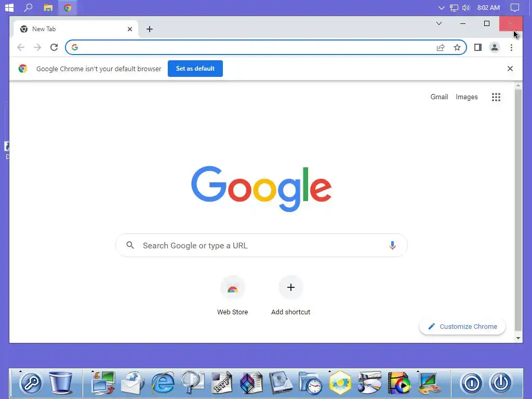Screen dimensions: 532x399
Task: Close the New Tab tab
Action: pyautogui.click(x=129, y=29)
